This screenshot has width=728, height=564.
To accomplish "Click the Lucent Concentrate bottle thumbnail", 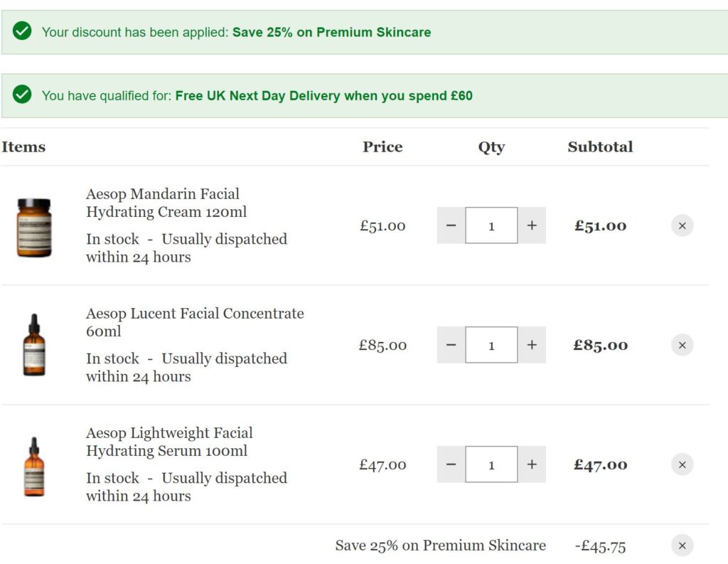I will click(x=33, y=345).
